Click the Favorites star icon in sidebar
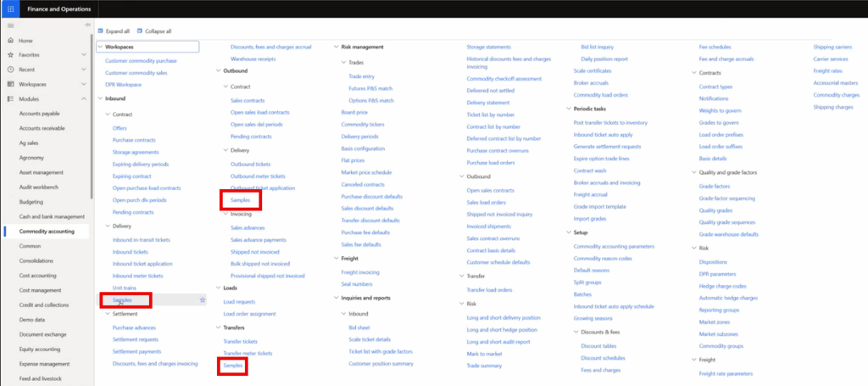 pos(10,55)
